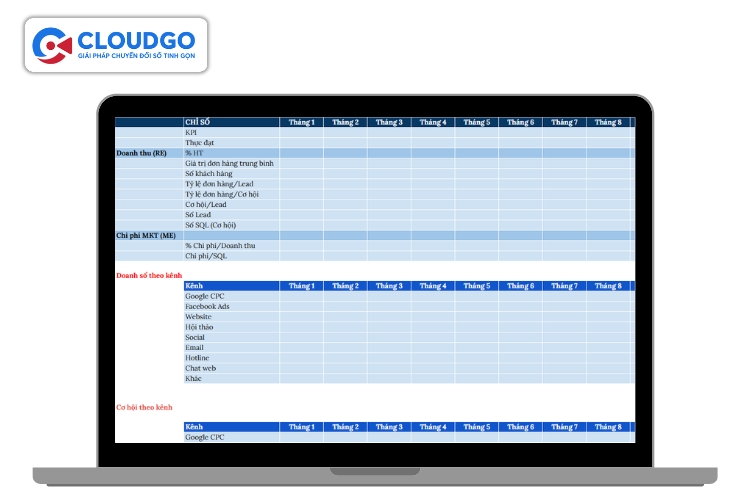
Task: Select the "CHỈ SỐ" header cell
Action: [x=198, y=122]
